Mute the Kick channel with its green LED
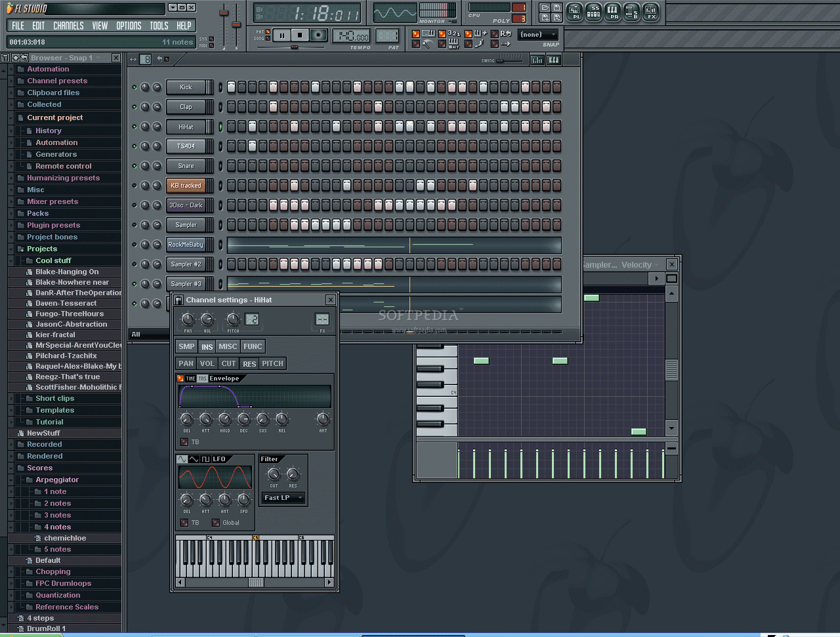840x637 pixels. 136,87
